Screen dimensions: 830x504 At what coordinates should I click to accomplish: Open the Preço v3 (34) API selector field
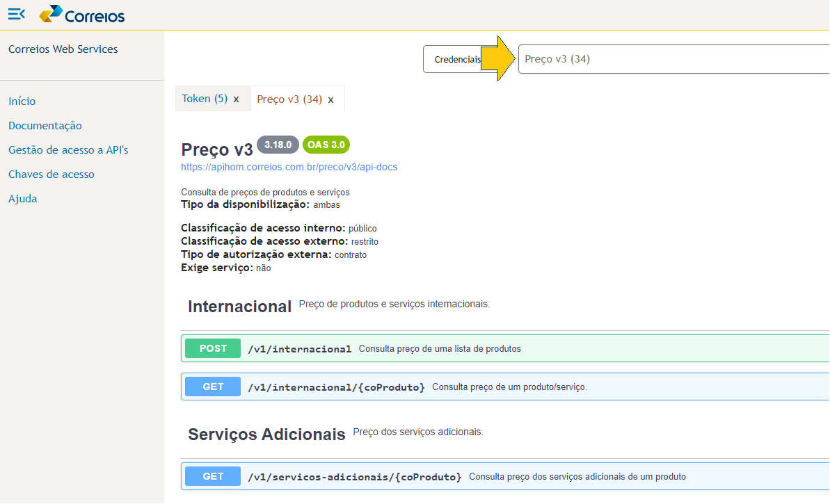pyautogui.click(x=673, y=59)
